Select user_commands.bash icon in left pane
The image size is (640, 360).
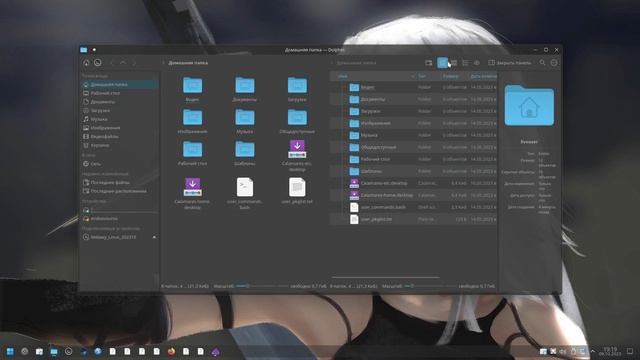[x=244, y=187]
